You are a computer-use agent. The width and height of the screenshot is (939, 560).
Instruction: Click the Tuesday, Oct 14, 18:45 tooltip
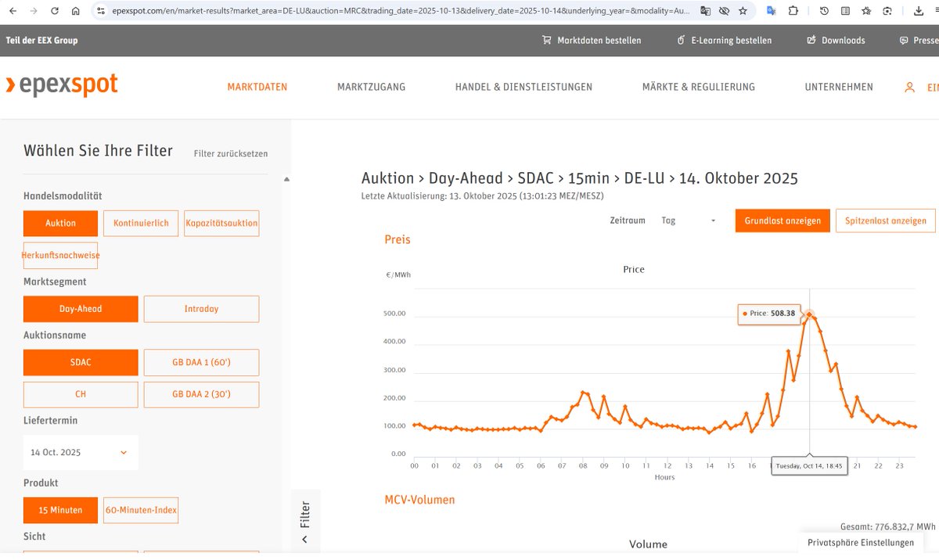point(809,465)
